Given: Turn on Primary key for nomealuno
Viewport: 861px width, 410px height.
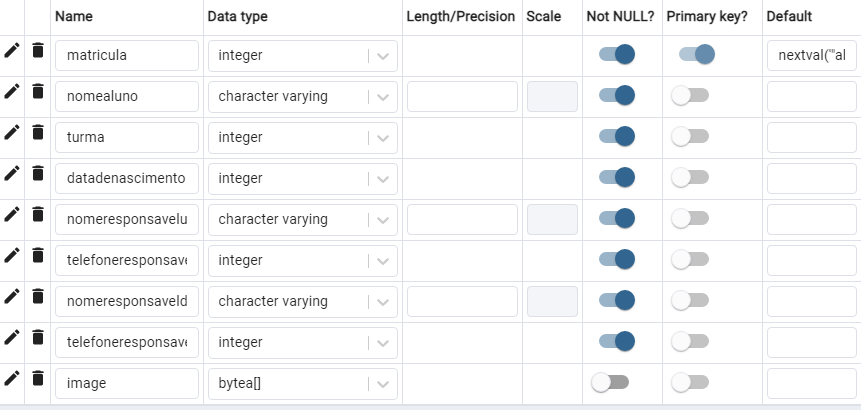Looking at the screenshot, I should pos(690,96).
